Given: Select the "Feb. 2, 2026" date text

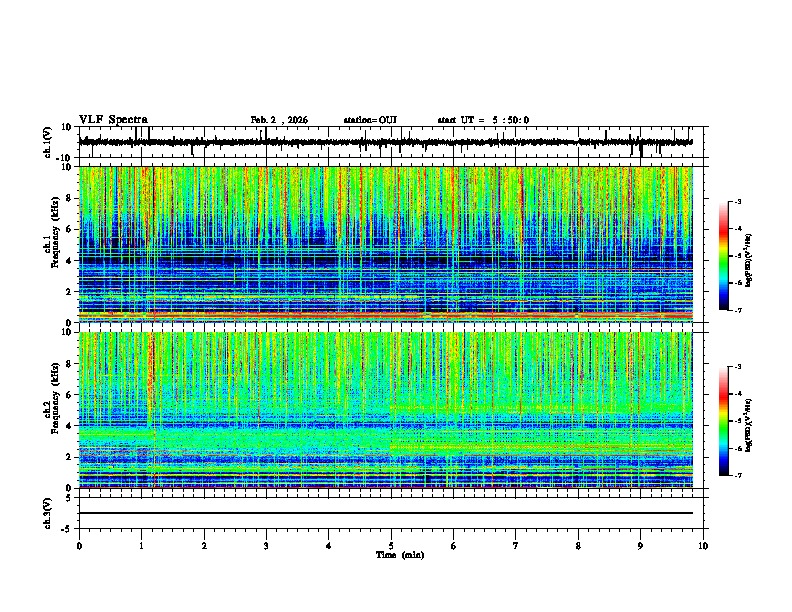Looking at the screenshot, I should 279,120.
